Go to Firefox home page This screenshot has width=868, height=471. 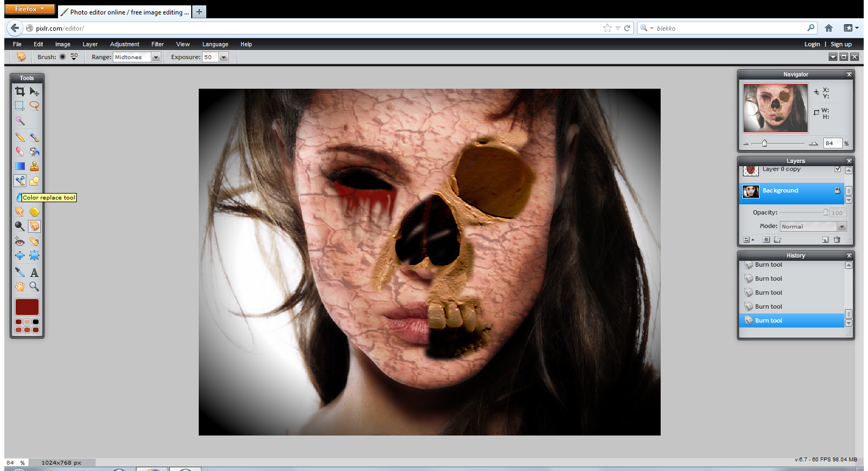829,28
